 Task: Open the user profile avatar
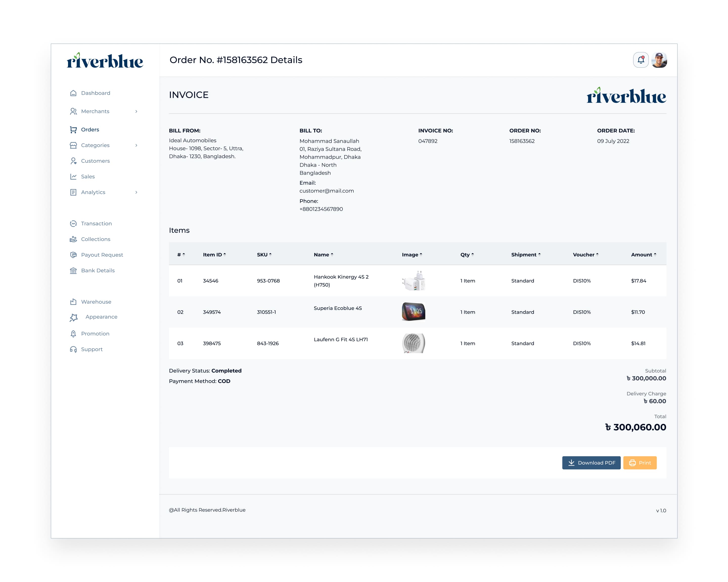pos(659,60)
